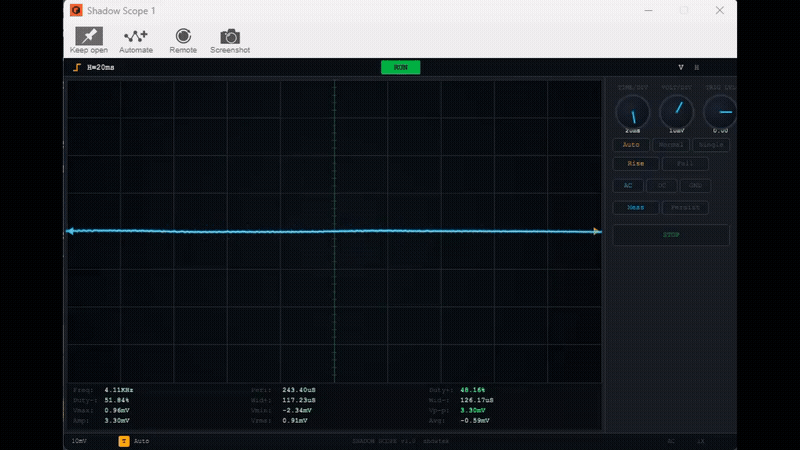Set trigger mode to Normal
Screen dimensions: 800x450
(x=671, y=145)
